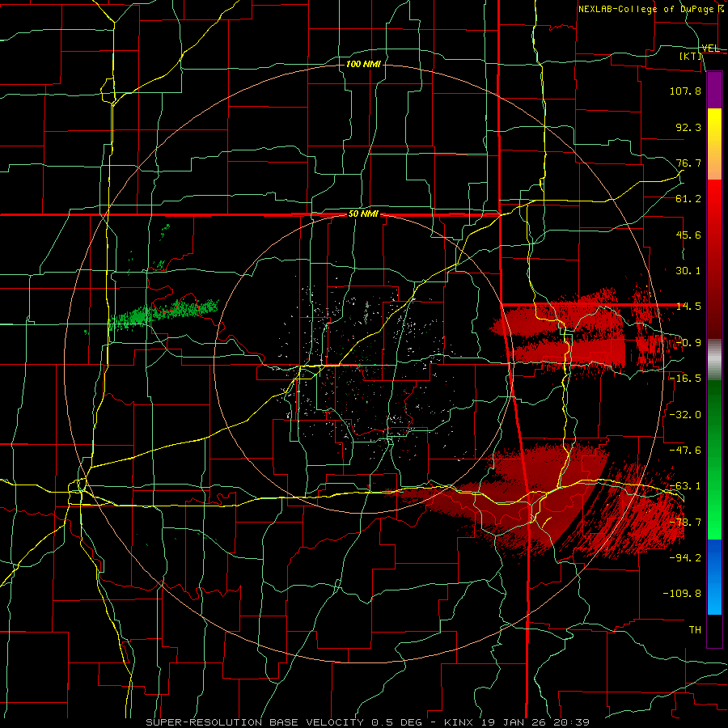Click the VEL legend title

[x=711, y=49]
